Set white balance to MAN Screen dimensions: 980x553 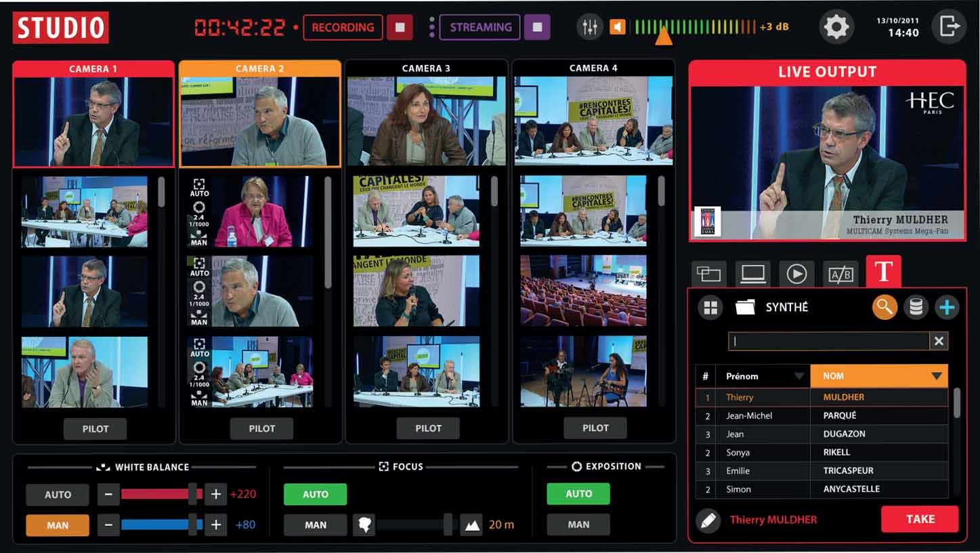[58, 525]
